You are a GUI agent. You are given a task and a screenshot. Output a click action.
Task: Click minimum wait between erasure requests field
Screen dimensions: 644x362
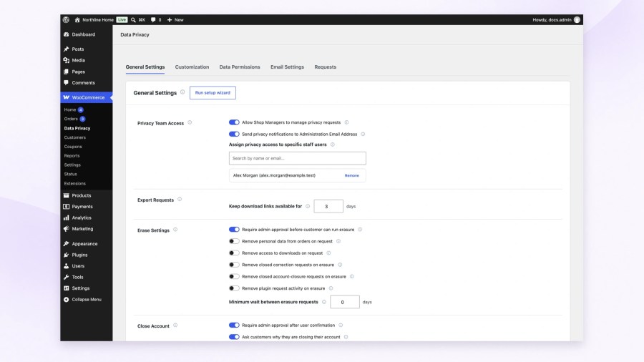point(345,302)
